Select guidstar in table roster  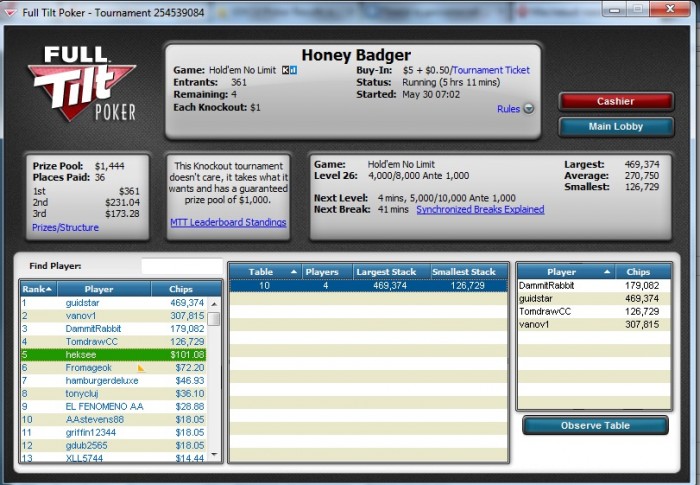coord(594,298)
